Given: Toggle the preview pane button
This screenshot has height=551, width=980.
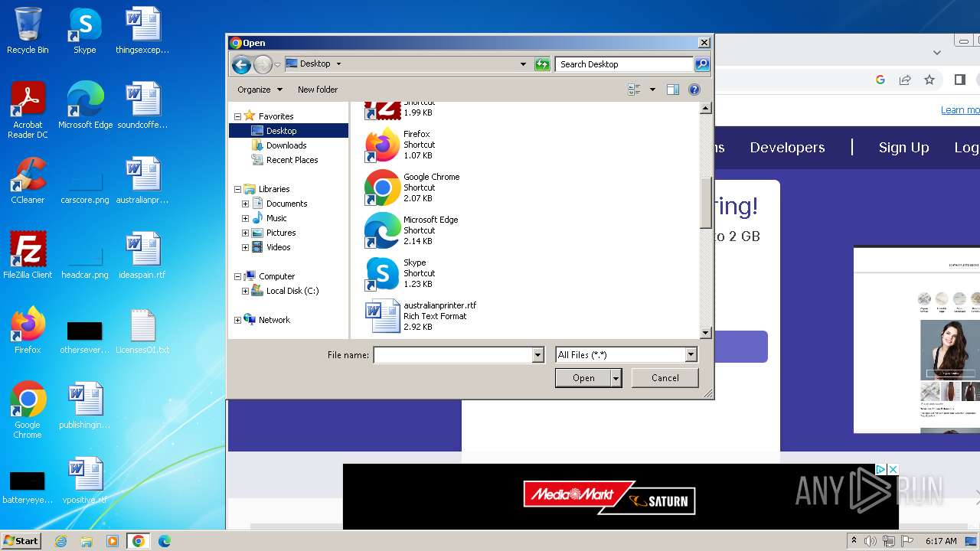Looking at the screenshot, I should coord(673,90).
